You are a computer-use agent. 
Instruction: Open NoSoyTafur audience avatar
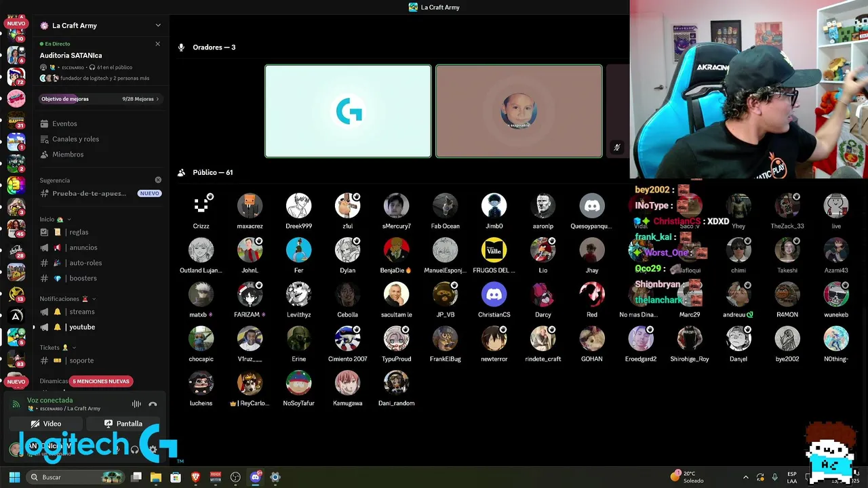pos(298,383)
